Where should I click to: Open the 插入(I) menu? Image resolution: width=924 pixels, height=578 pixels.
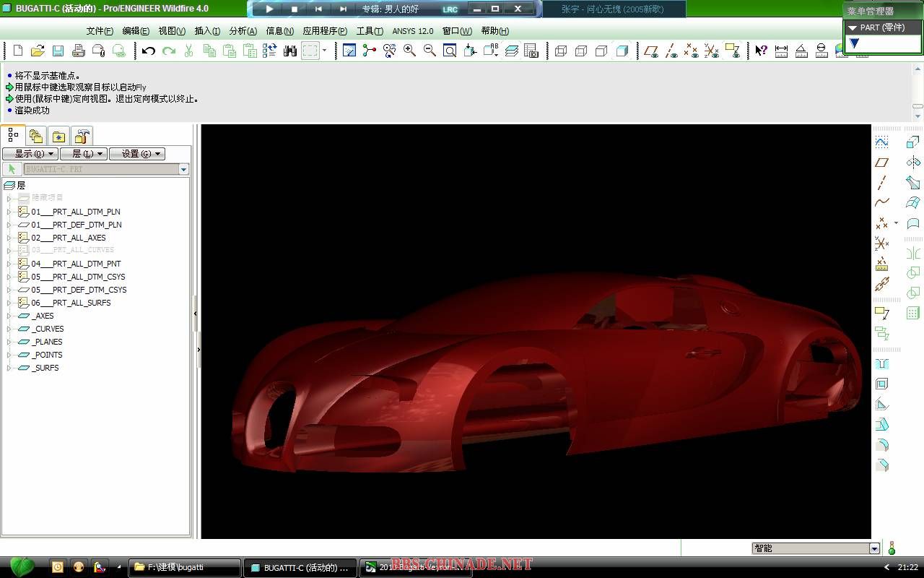tap(207, 31)
